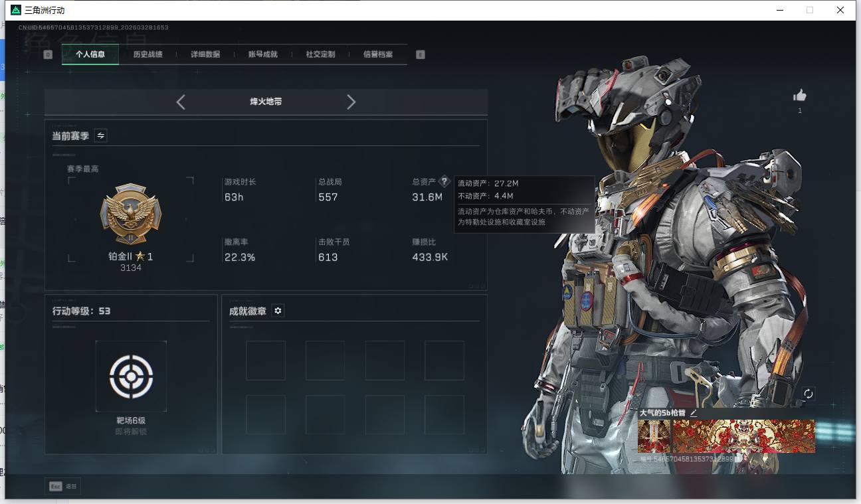The height and width of the screenshot is (504, 861).
Task: Click the 22.3% extraction rate value
Action: point(240,257)
